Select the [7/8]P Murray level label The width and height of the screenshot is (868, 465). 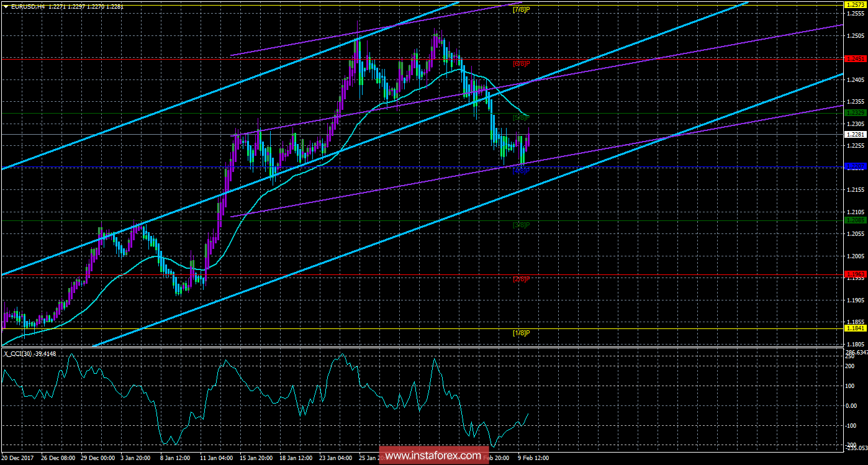pyautogui.click(x=521, y=10)
